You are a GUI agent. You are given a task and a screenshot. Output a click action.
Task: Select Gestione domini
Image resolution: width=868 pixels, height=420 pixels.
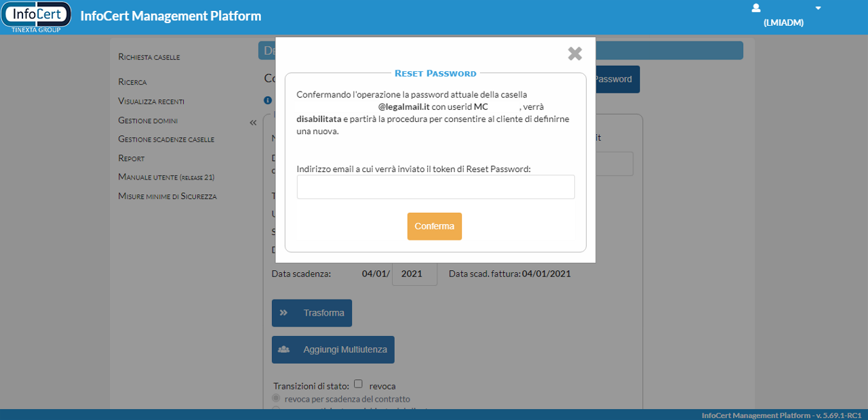point(148,120)
